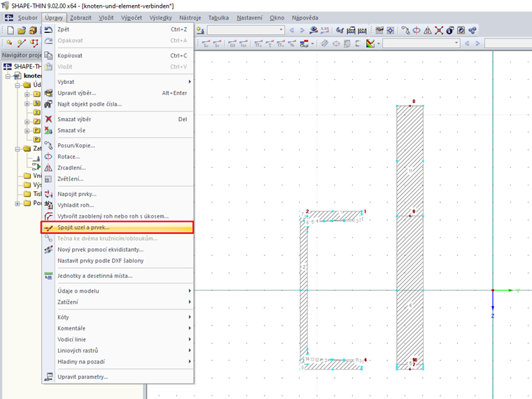Click the rotate toolbar icon in the top toolbar

416,31
